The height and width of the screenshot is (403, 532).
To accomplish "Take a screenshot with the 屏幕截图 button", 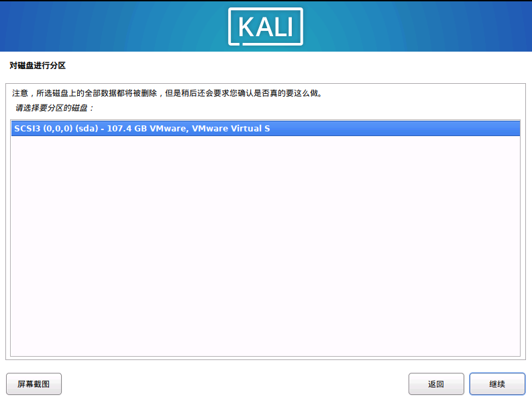I will 34,384.
